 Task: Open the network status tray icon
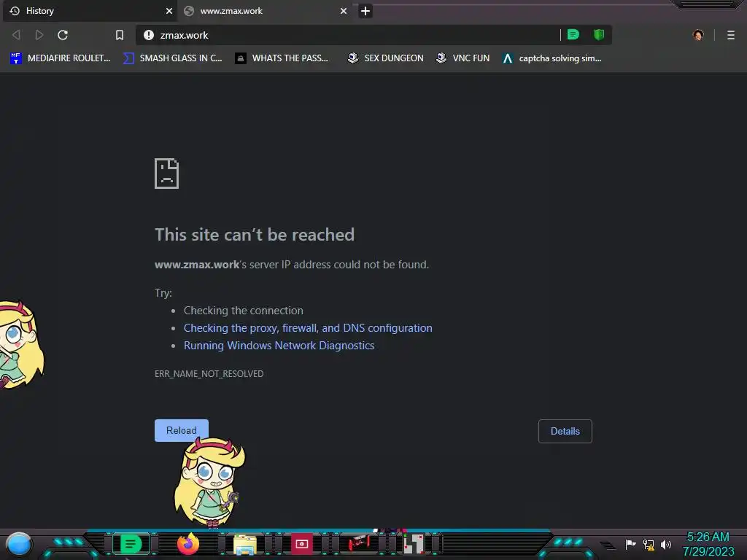[649, 544]
